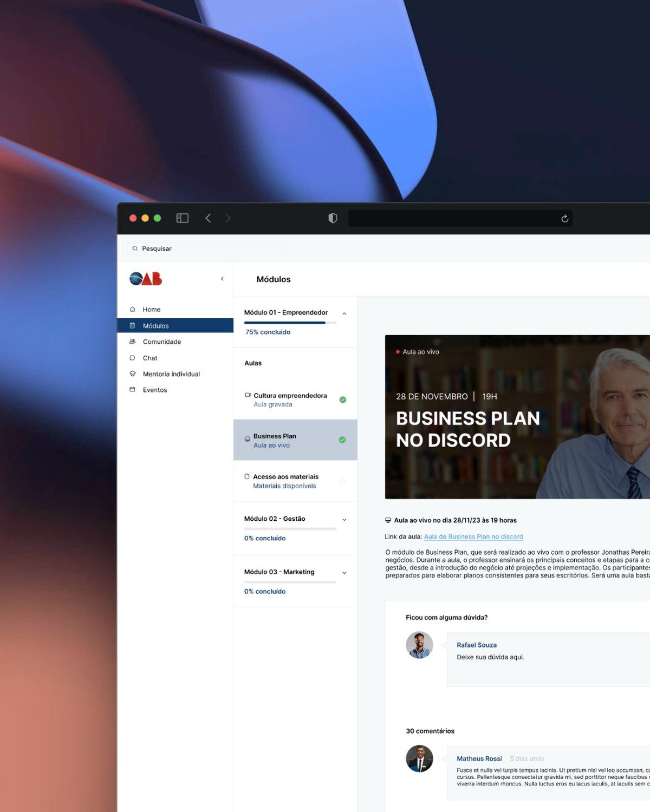Open Acesso aos materiais lesson
This screenshot has width=650, height=812.
pyautogui.click(x=295, y=481)
